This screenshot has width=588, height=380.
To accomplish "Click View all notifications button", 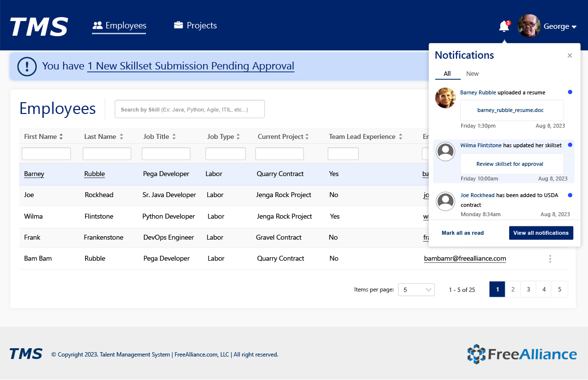I will [x=541, y=233].
